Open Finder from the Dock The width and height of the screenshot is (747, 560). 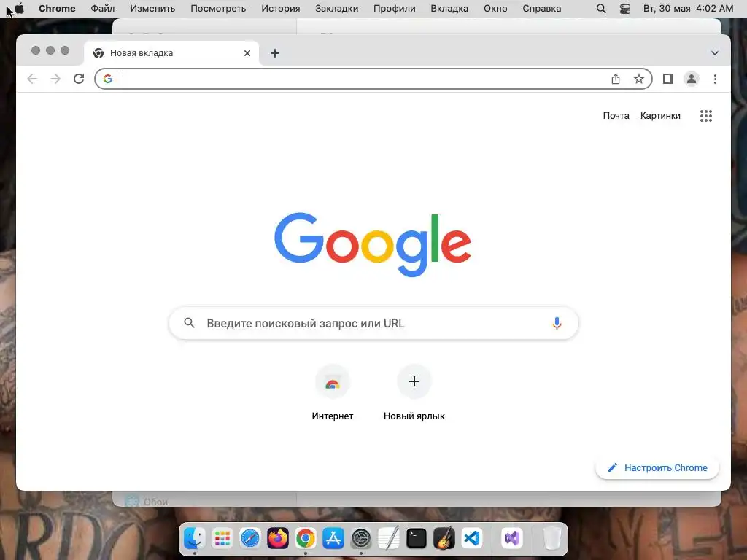194,539
